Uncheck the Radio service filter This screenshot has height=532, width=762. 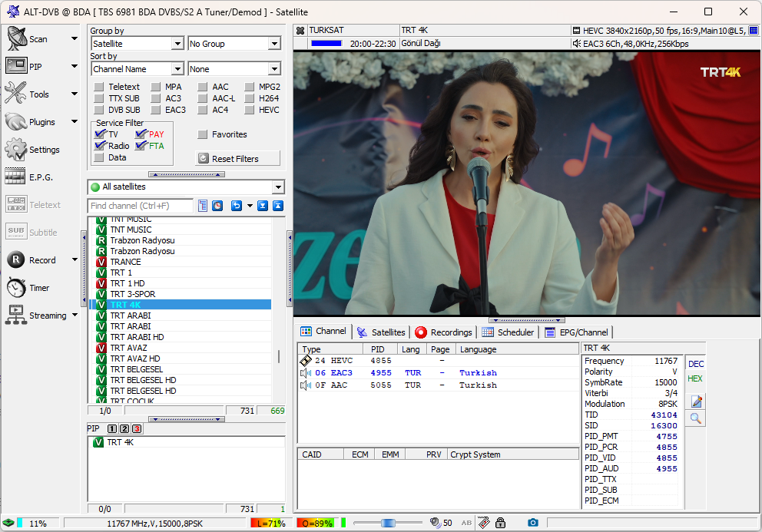[x=99, y=146]
